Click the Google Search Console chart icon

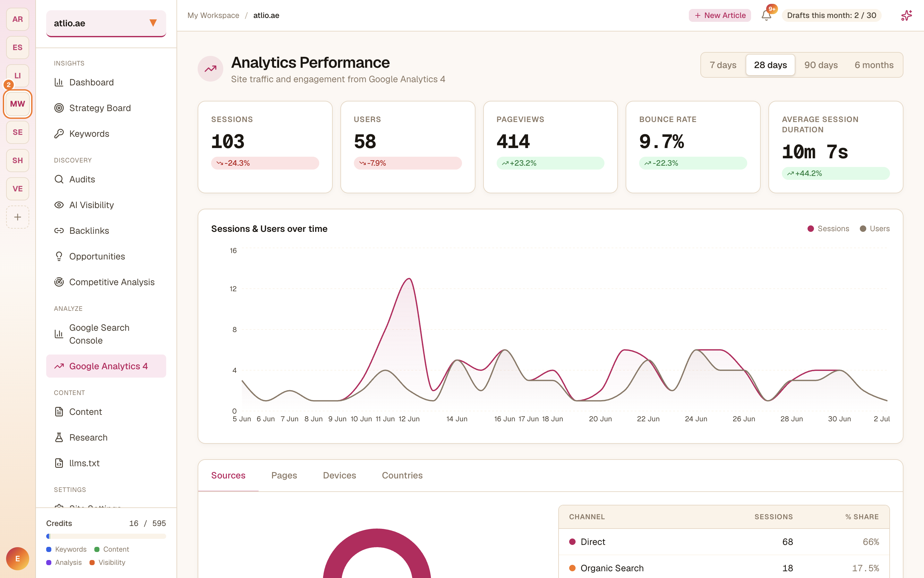[59, 334]
